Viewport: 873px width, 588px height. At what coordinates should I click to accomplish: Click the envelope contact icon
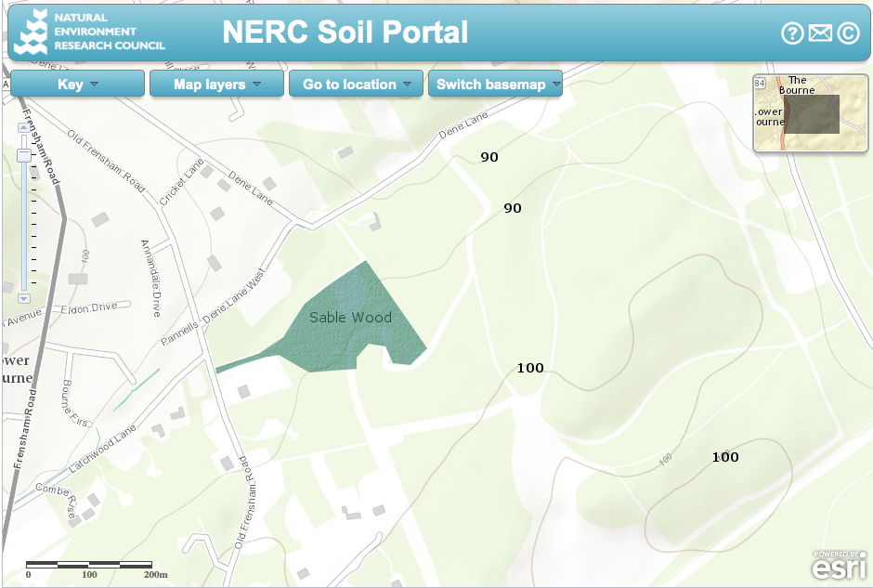point(819,33)
